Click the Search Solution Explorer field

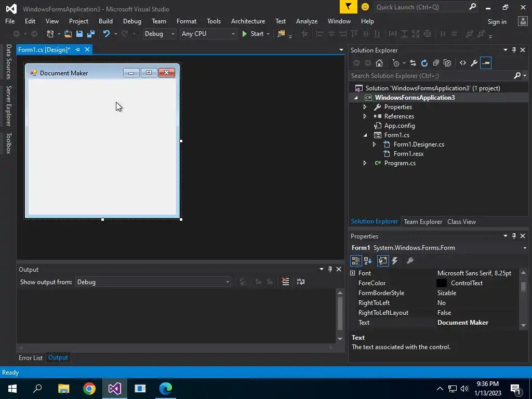coord(432,76)
